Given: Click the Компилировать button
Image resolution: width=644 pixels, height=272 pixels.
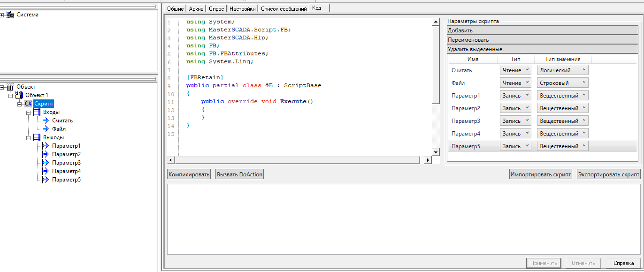Looking at the screenshot, I should tap(189, 174).
